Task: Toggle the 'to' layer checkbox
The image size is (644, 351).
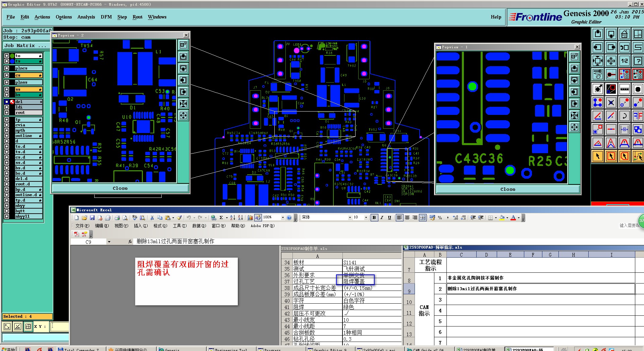Action: (x=6, y=56)
